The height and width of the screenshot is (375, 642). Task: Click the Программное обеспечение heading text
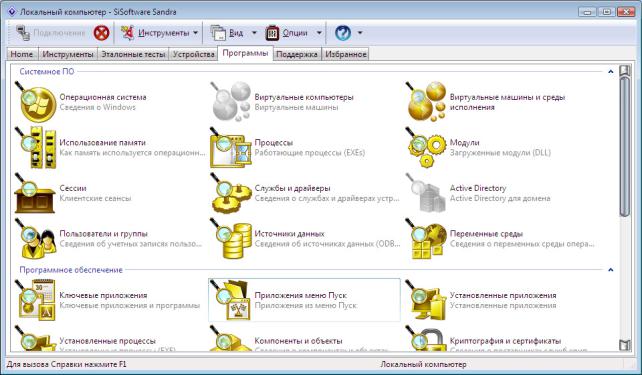pos(71,270)
